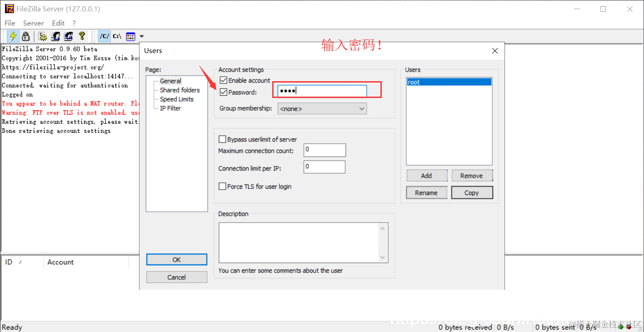Viewport: 644px width, 332px height.
Task: Click the Add user button
Action: pos(427,176)
